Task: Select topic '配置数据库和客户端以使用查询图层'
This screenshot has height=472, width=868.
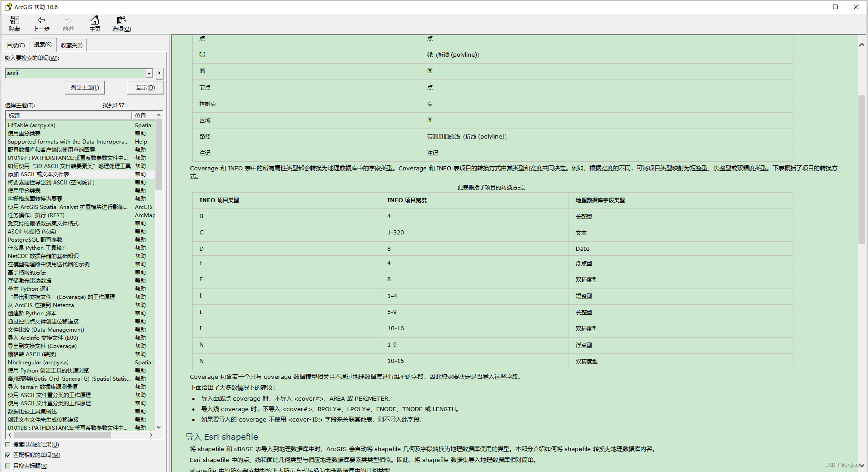Action: coord(51,150)
